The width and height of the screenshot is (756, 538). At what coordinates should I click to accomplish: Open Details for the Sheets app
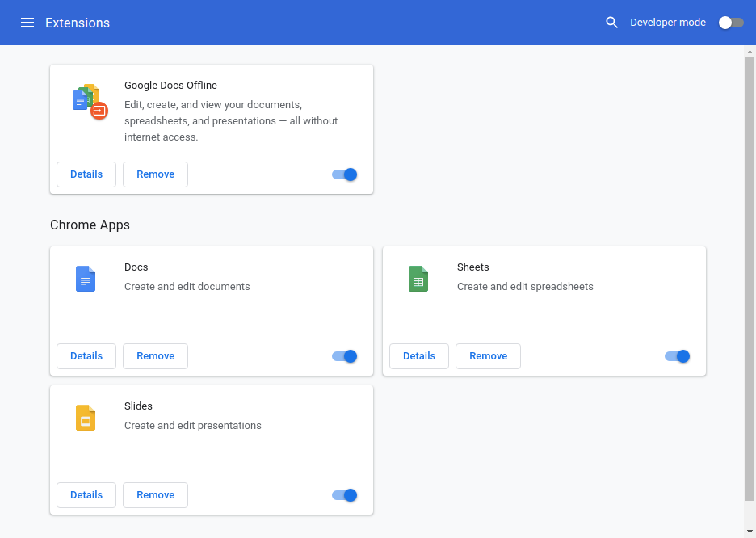point(419,356)
